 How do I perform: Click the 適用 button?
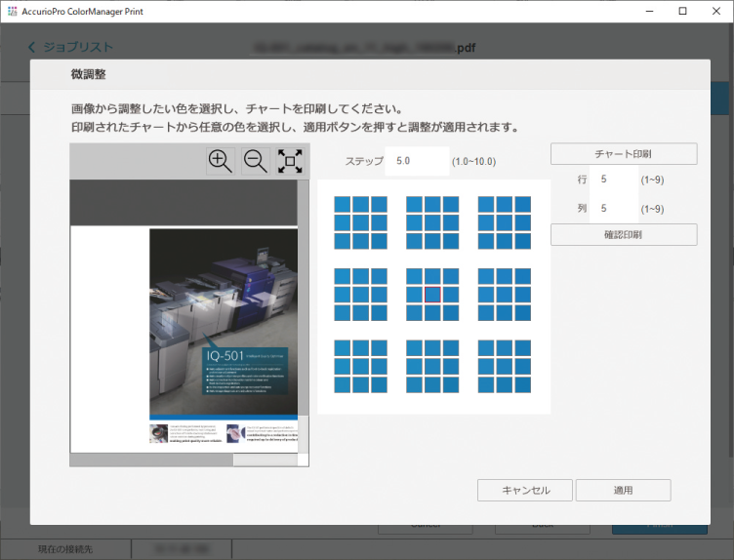click(623, 490)
